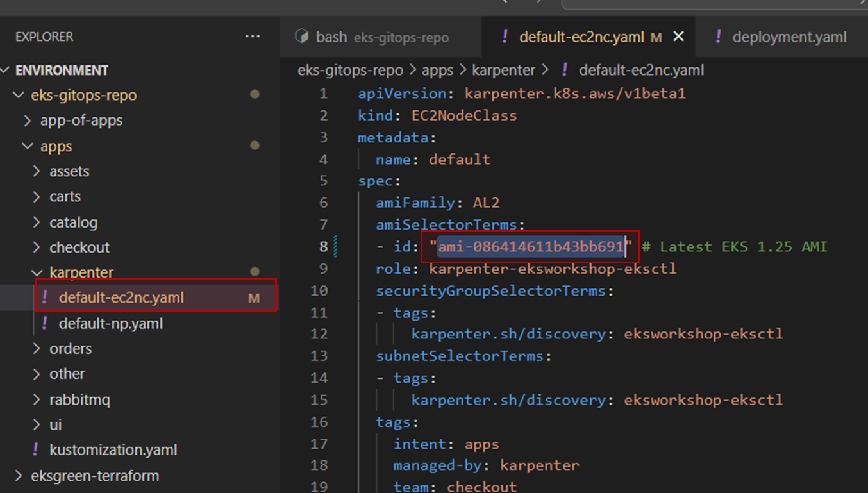Expand the carts folder
Screen dimensions: 868x493
pyautogui.click(x=65, y=196)
